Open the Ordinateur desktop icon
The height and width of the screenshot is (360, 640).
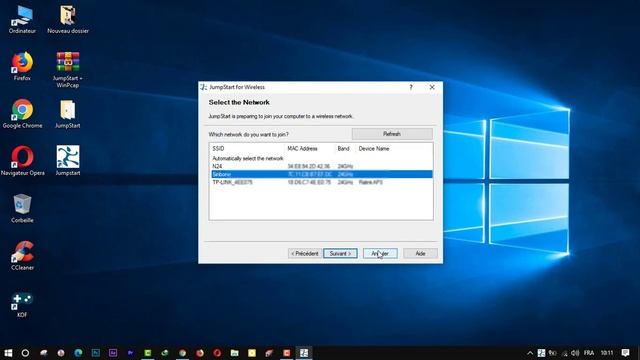(22, 19)
